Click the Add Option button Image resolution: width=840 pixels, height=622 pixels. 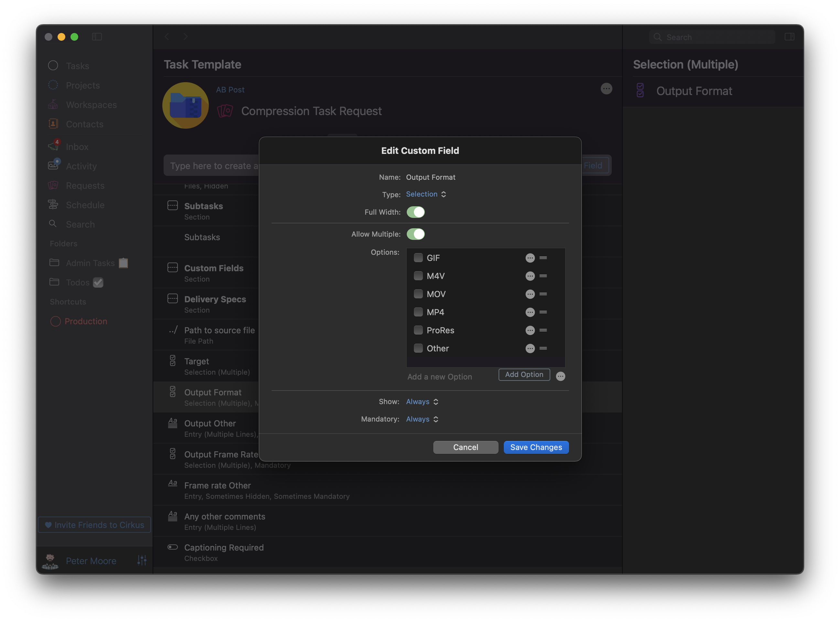pyautogui.click(x=524, y=375)
